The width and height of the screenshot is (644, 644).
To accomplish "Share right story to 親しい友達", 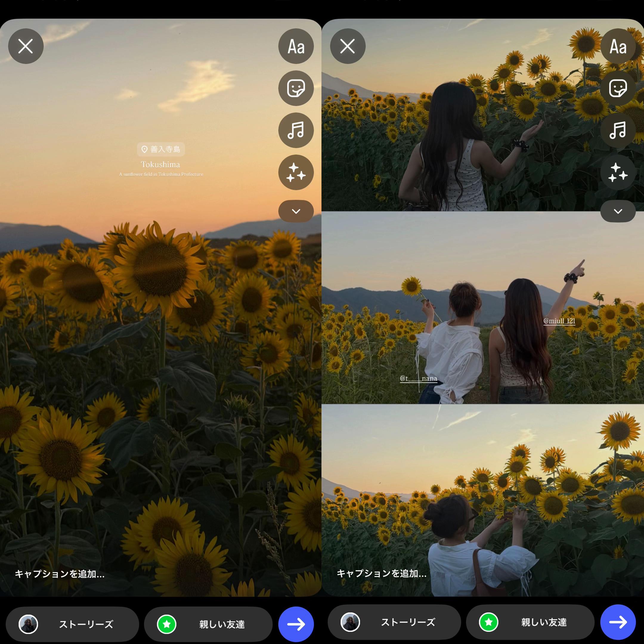I will (530, 622).
